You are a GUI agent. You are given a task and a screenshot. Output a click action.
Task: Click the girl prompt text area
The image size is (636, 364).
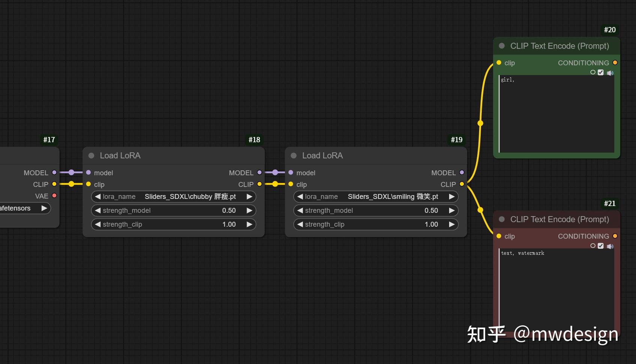pyautogui.click(x=556, y=114)
